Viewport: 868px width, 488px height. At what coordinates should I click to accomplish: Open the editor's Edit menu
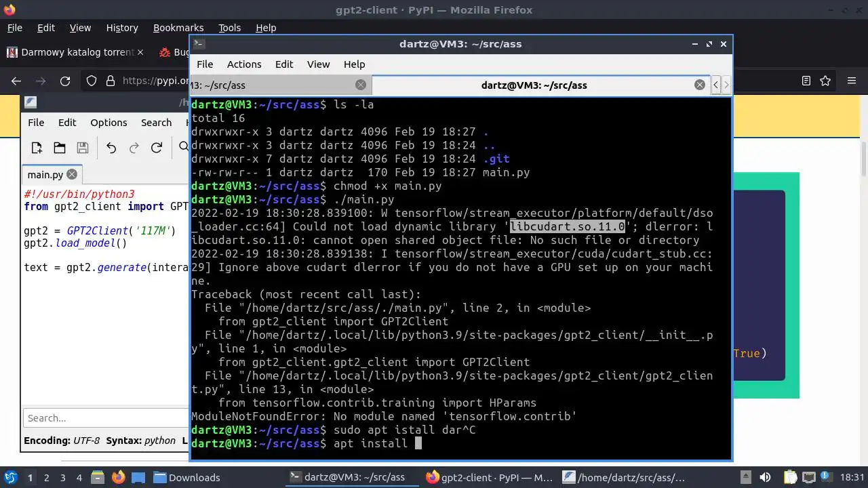(67, 123)
